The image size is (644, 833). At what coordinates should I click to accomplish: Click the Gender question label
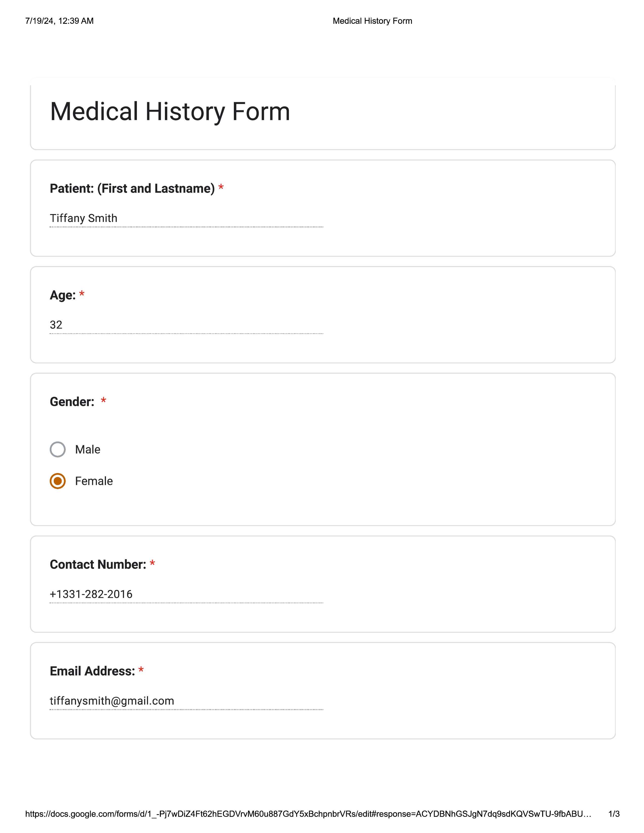tap(72, 402)
